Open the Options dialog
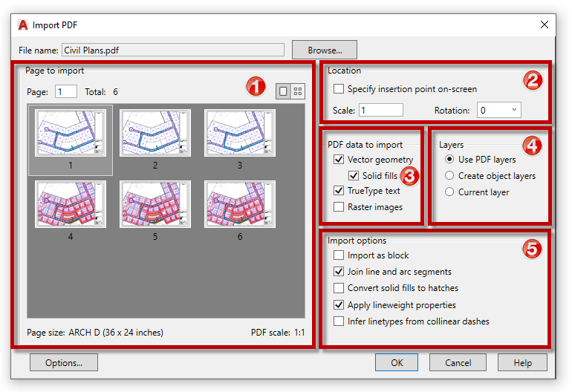This screenshot has height=392, width=572. coord(64,362)
